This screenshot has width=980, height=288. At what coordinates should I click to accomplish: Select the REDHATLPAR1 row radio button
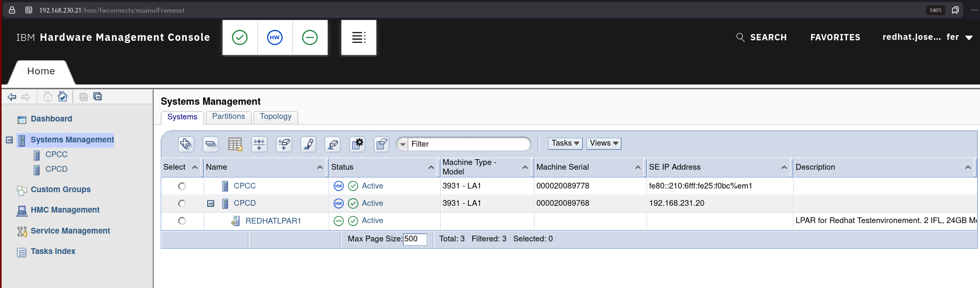pos(182,221)
